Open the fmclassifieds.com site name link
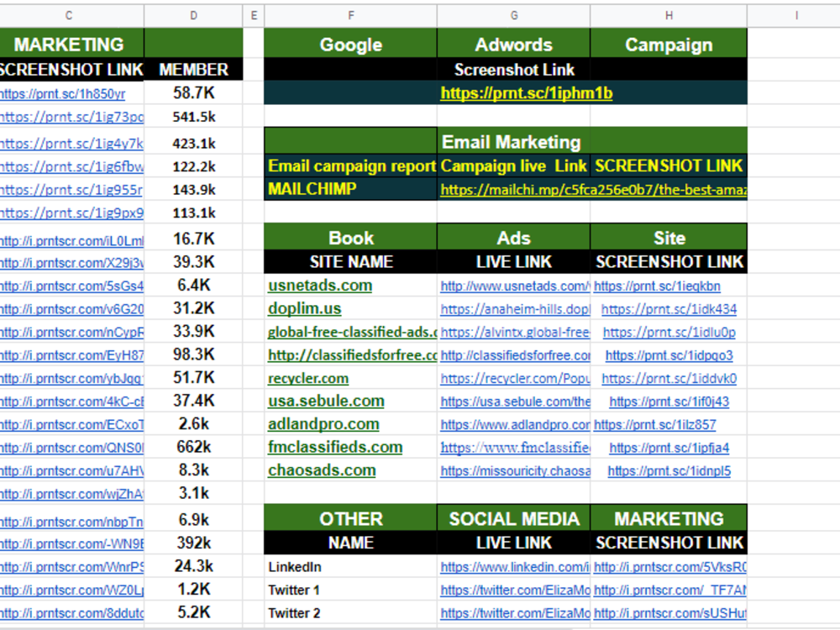The height and width of the screenshot is (630, 840). 335,448
